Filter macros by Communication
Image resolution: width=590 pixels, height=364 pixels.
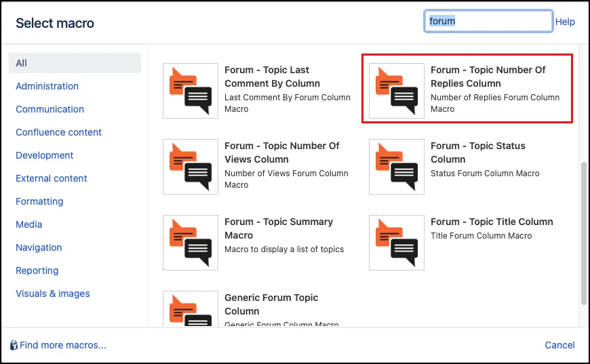pos(50,109)
